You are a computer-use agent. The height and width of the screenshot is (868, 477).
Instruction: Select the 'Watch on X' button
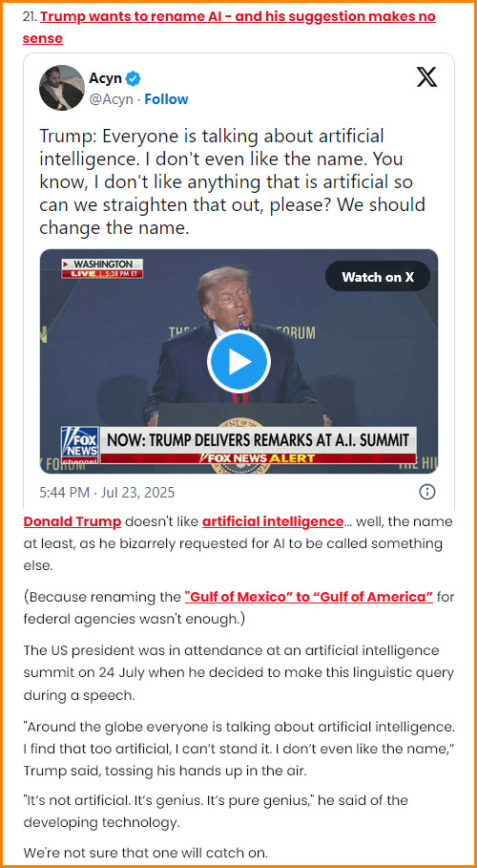coord(378,276)
